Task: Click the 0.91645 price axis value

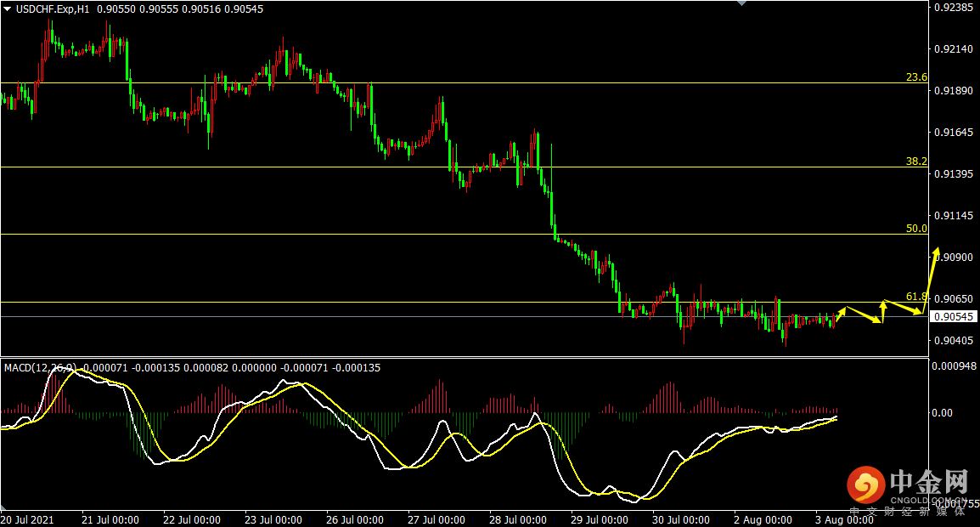Action: pos(954,132)
